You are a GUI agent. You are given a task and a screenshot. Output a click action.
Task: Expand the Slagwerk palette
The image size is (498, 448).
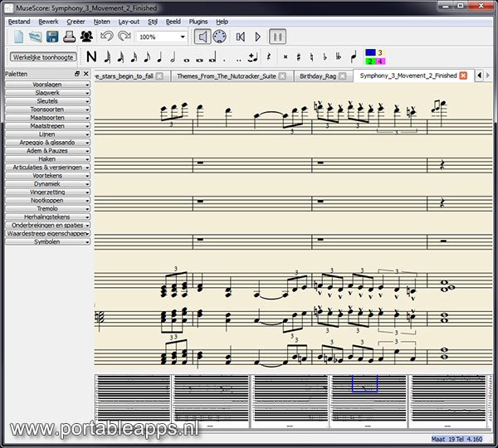47,93
